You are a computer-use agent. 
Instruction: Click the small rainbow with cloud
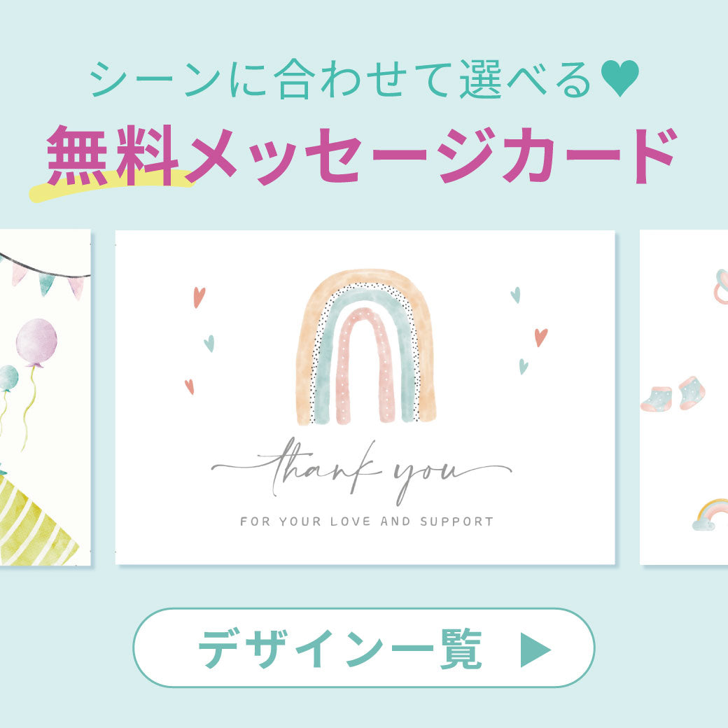click(710, 514)
